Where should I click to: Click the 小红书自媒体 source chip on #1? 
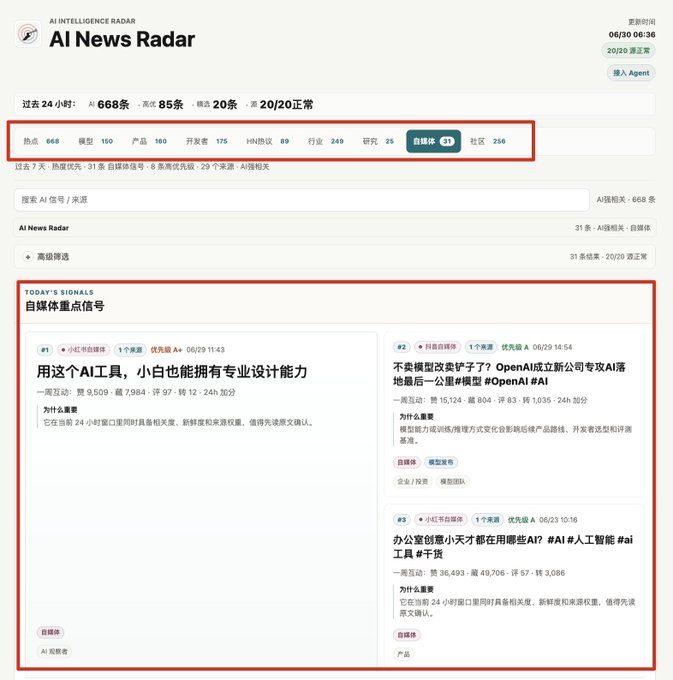point(84,350)
